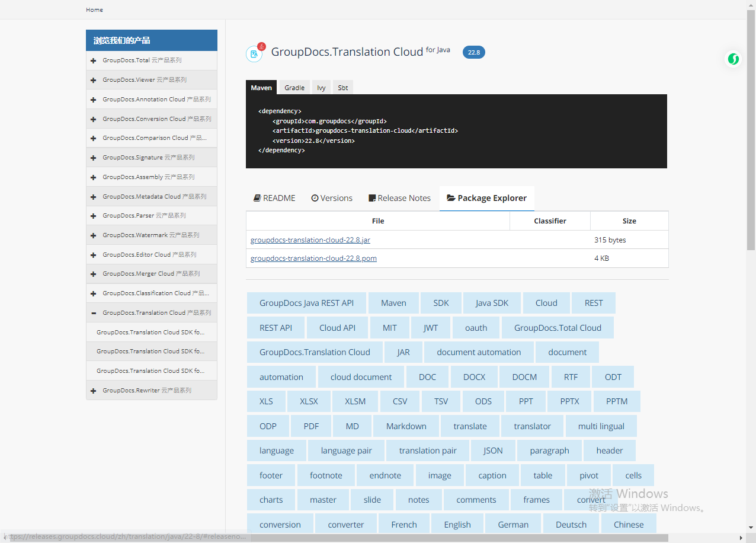Open the Versions tab
Viewport: 756px width, 543px height.
(x=332, y=198)
